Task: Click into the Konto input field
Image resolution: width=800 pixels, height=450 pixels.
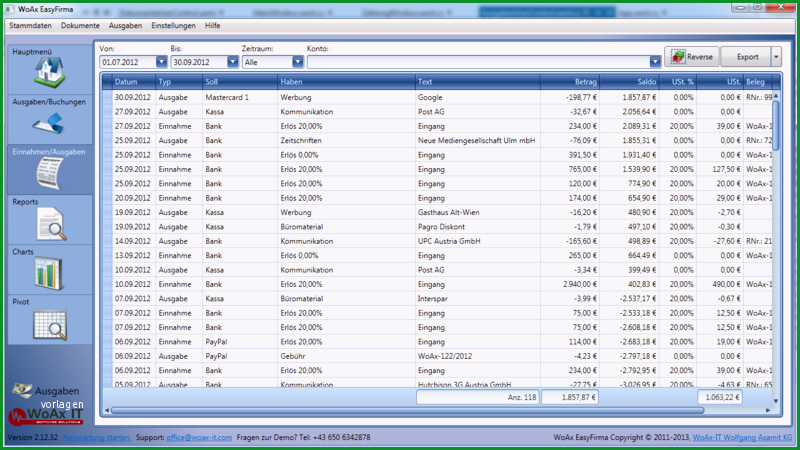Action: coord(478,62)
